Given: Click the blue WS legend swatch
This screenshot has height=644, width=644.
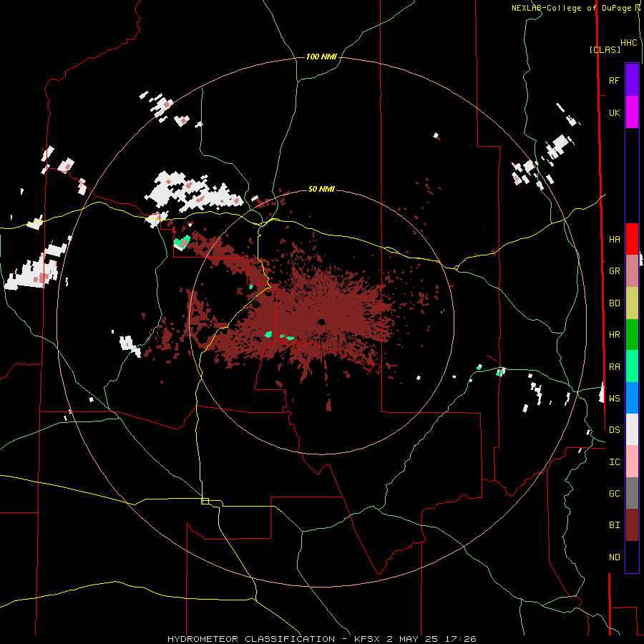Looking at the screenshot, I should click(632, 398).
